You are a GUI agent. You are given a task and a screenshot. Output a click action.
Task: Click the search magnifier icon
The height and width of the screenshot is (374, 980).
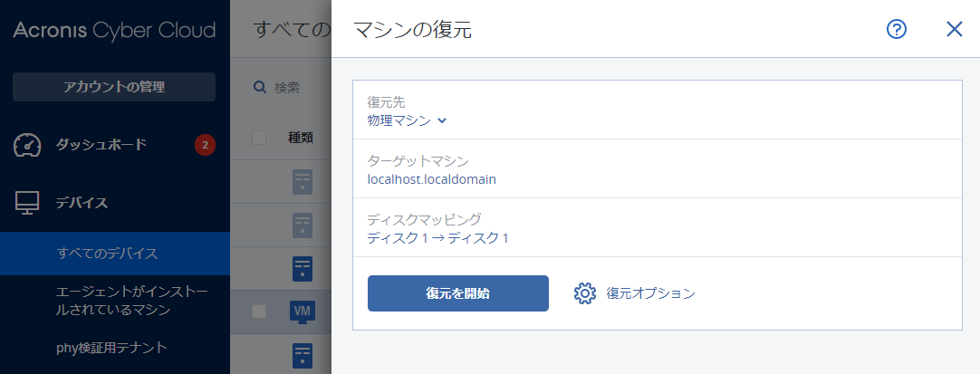click(260, 88)
